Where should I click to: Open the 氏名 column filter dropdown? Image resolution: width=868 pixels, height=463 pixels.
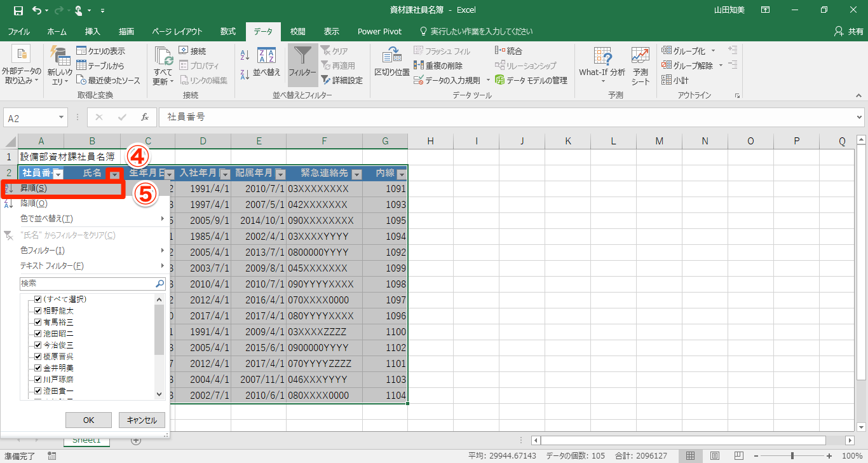[114, 174]
